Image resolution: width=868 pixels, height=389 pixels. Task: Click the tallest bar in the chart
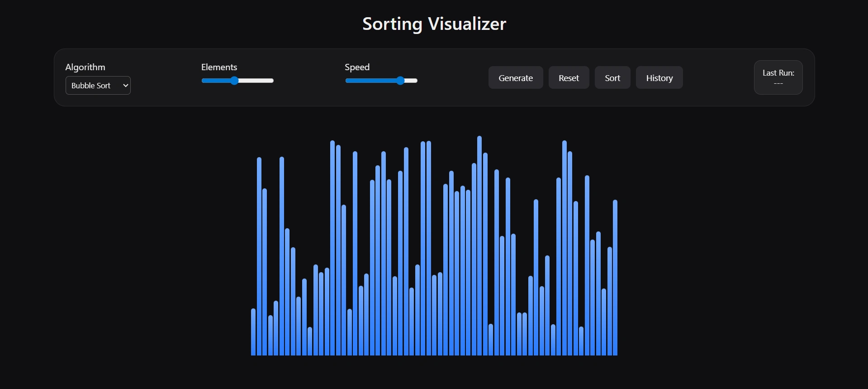coord(479,247)
